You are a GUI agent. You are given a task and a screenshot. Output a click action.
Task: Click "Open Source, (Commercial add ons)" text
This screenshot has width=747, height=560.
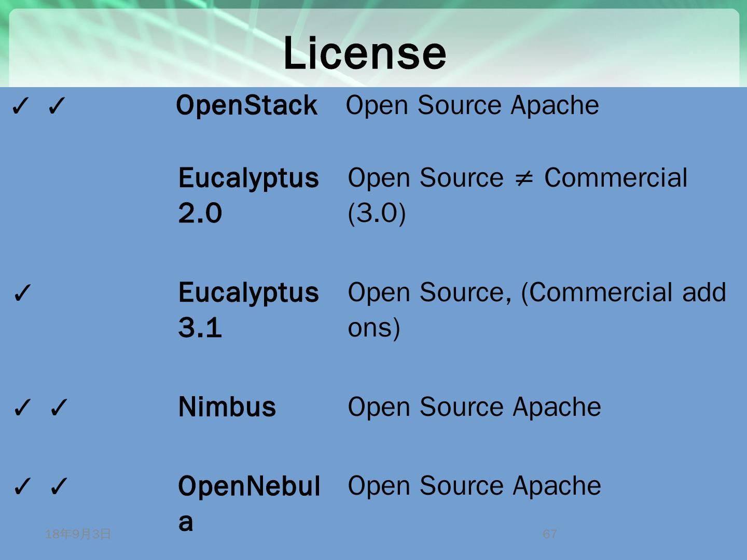point(537,310)
